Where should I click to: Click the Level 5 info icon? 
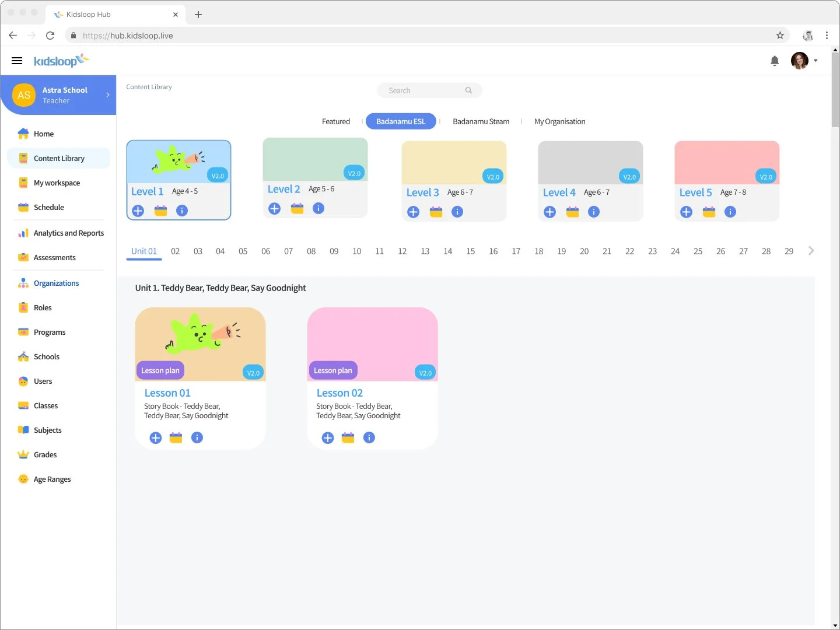[x=730, y=212]
